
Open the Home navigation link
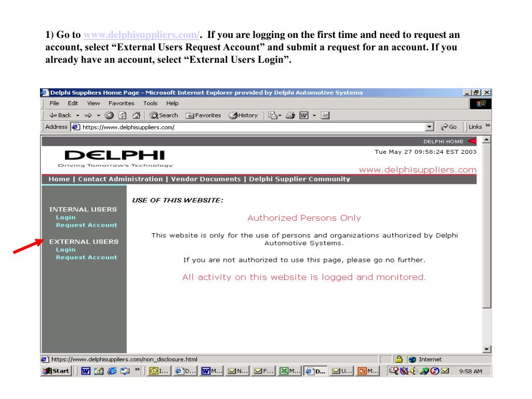click(59, 179)
